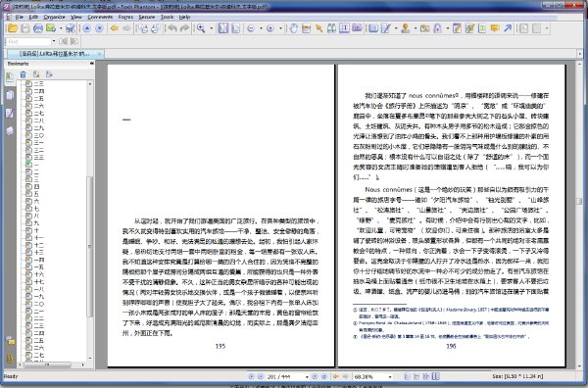Go to previous page with blue up arrow
The width and height of the screenshot is (588, 388).
pyautogui.click(x=86, y=28)
